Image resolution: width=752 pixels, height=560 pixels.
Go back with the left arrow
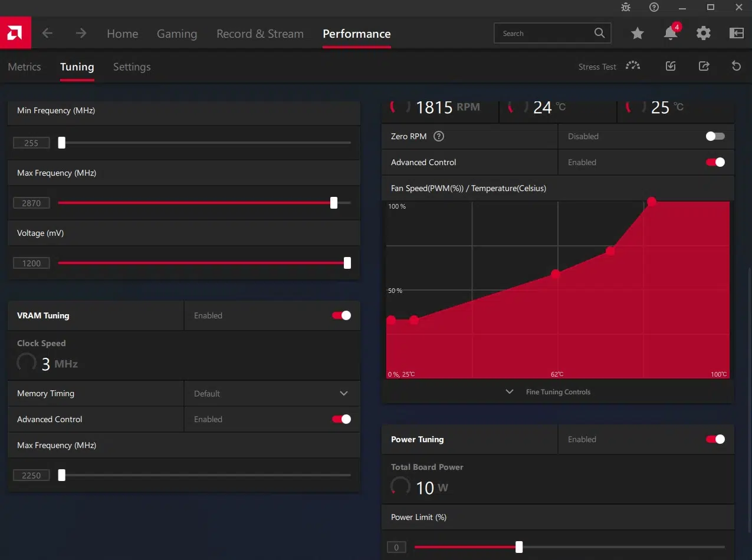(47, 34)
